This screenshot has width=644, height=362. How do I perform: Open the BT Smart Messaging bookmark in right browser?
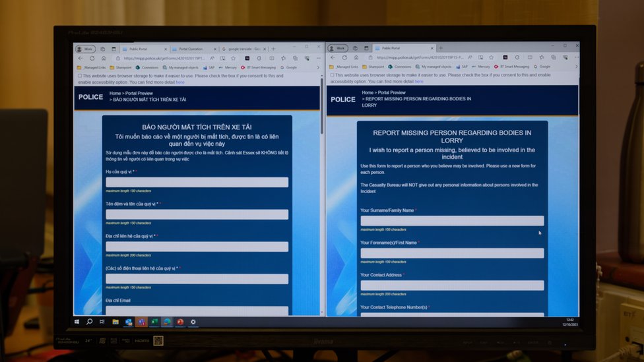515,67
